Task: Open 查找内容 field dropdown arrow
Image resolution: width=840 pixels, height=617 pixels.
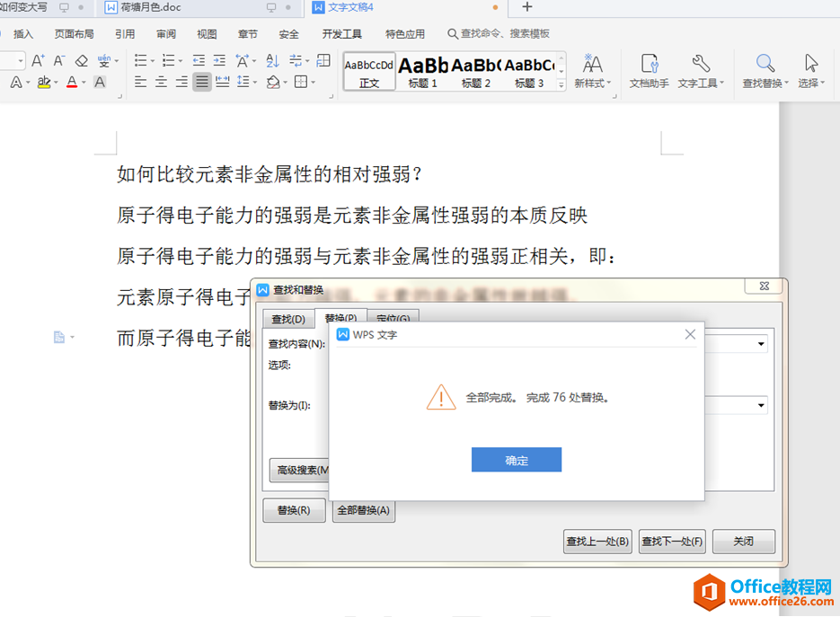Action: [x=761, y=344]
